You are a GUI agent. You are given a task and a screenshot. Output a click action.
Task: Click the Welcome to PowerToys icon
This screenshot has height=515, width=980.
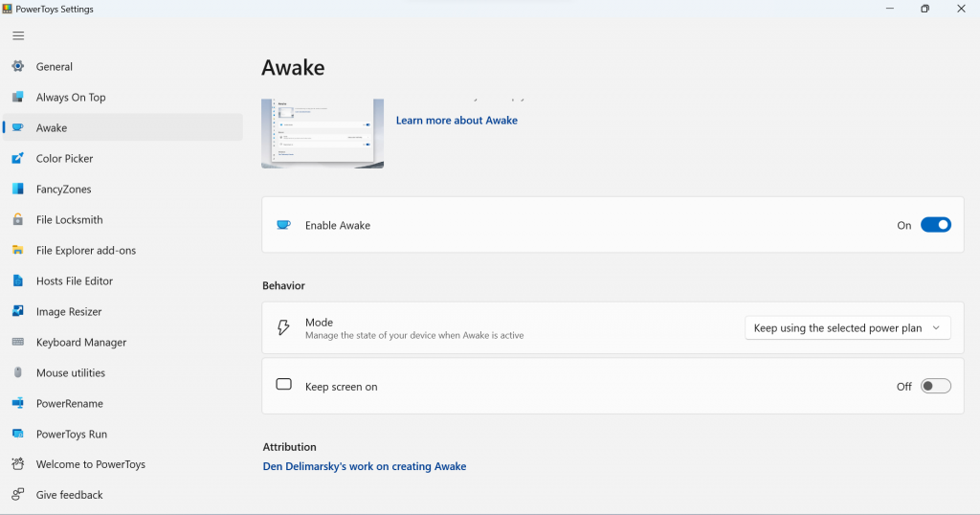(x=18, y=463)
